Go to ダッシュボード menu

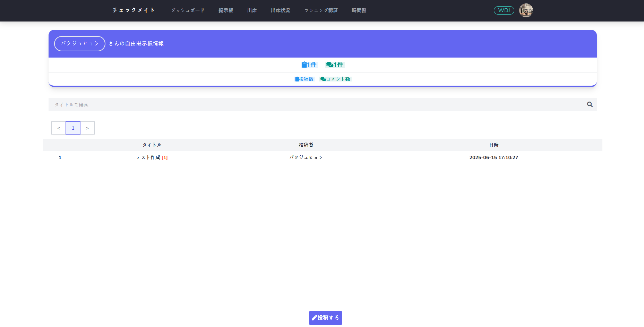tap(188, 10)
